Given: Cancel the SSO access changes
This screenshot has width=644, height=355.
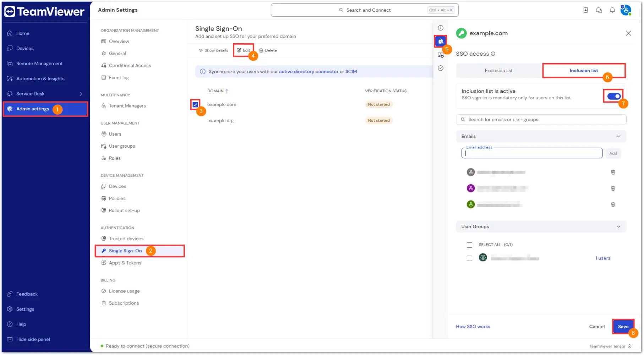Looking at the screenshot, I should pos(597,327).
